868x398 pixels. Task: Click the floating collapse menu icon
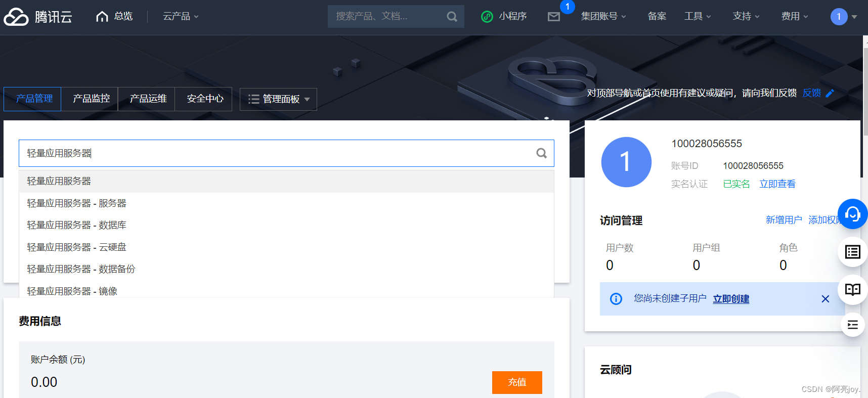pos(852,325)
